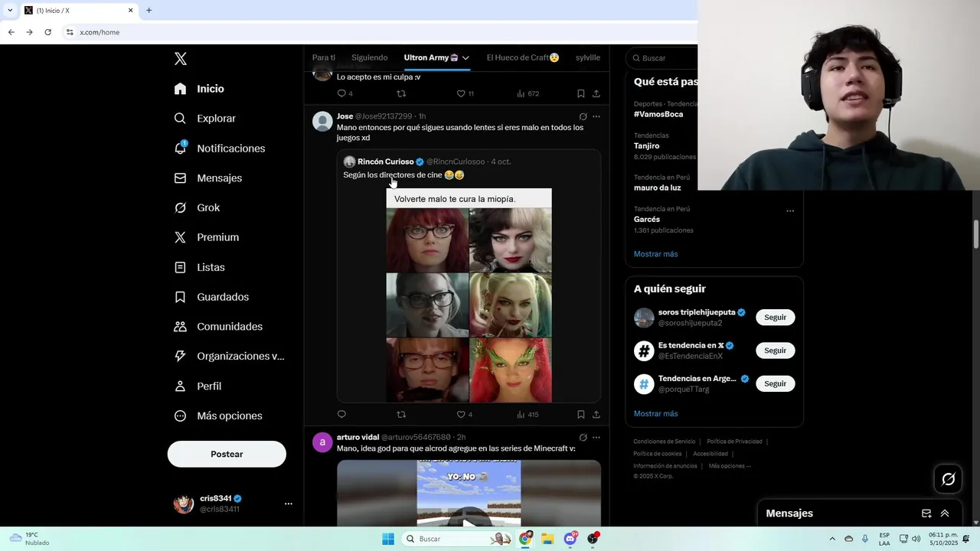
Task: Open Grok in the sidebar
Action: pos(198,208)
